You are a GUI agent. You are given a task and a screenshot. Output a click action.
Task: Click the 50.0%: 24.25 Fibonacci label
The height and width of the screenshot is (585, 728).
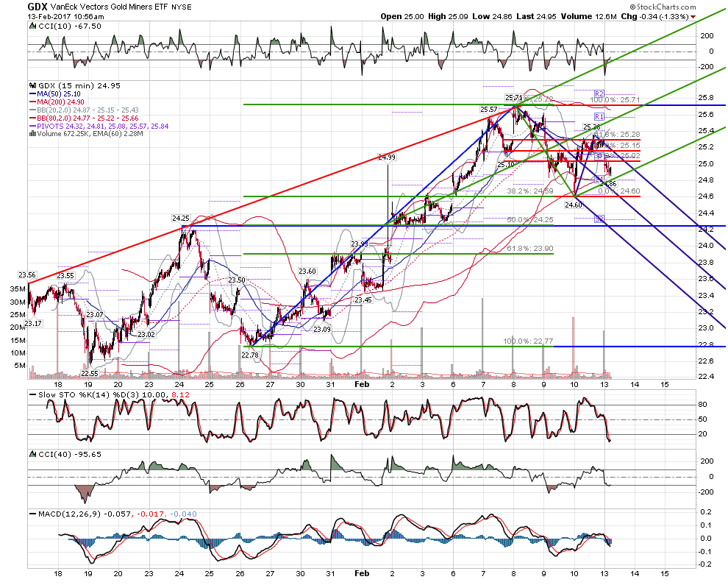(529, 219)
